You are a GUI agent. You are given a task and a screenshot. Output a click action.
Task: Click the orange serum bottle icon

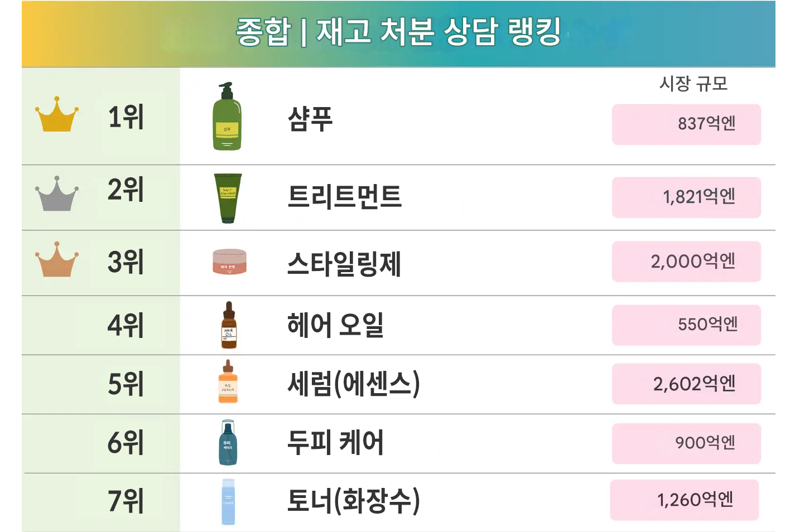(228, 383)
